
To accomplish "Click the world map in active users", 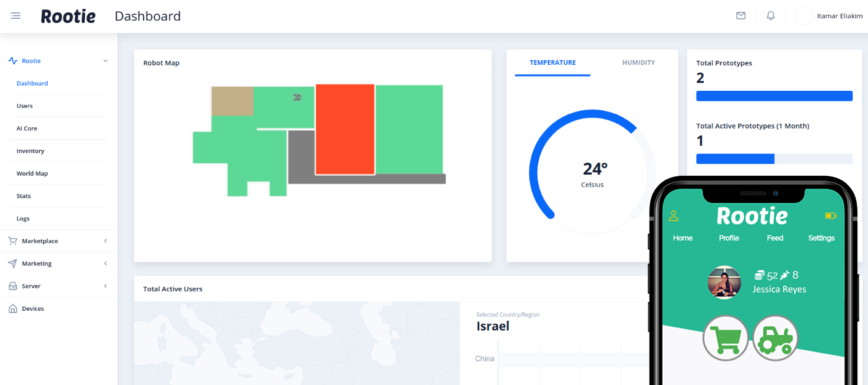I will click(297, 343).
